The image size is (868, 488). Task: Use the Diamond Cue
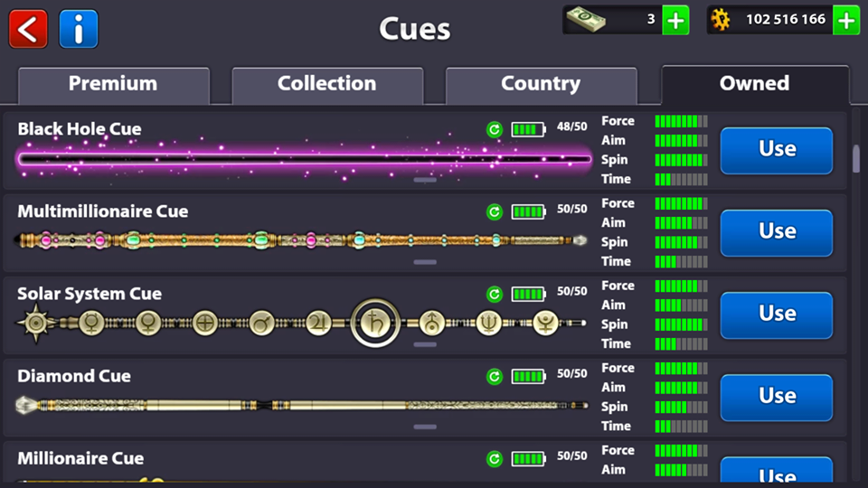[x=776, y=398]
